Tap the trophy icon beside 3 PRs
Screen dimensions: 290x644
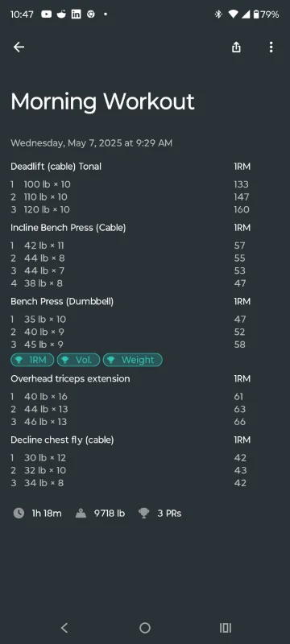pyautogui.click(x=143, y=513)
